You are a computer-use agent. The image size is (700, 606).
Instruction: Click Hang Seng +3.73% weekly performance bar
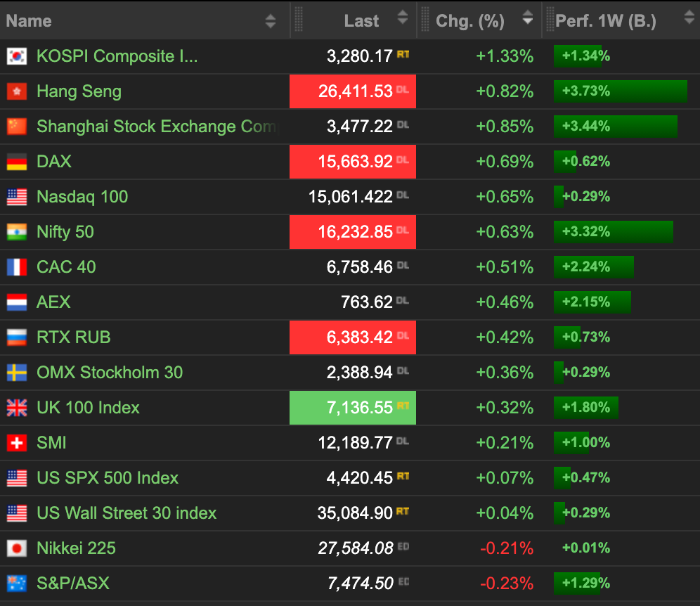coord(621,91)
